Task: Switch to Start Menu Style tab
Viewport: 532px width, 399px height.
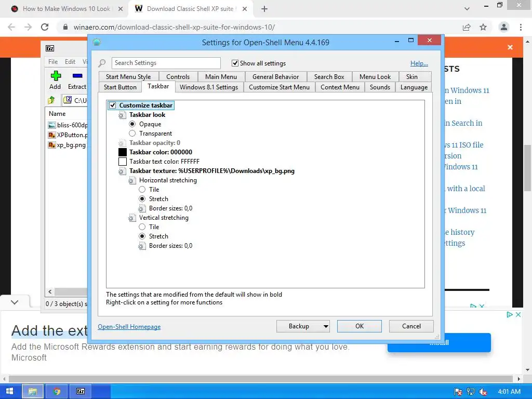Action: click(128, 77)
